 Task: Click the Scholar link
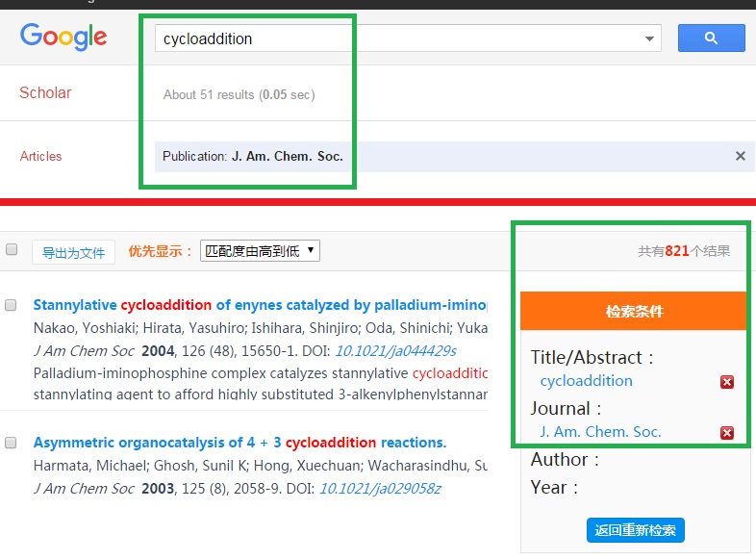[45, 93]
